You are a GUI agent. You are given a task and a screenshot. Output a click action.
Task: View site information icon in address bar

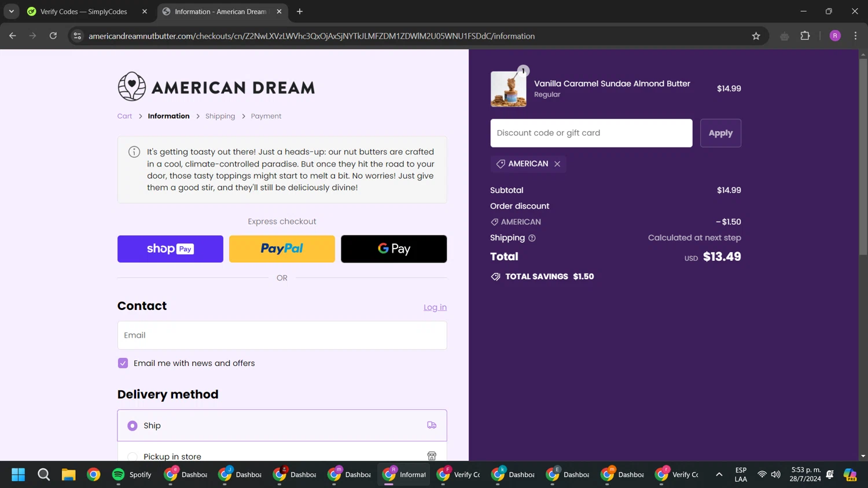[x=78, y=36]
